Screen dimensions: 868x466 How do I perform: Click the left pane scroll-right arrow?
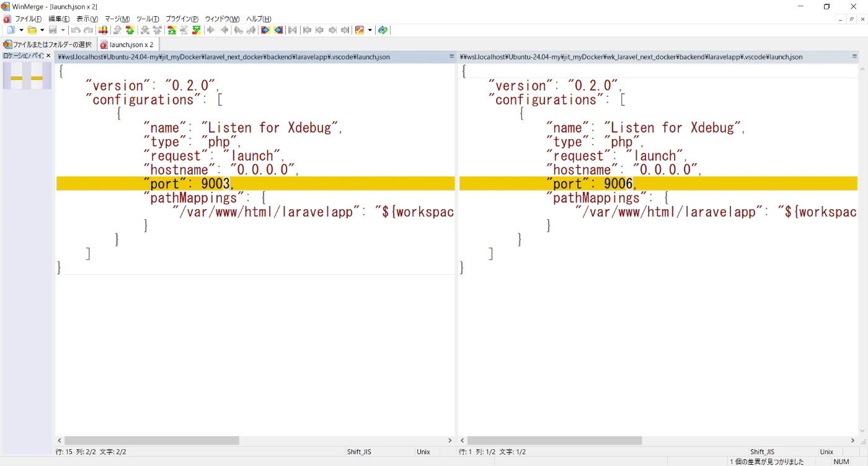[x=451, y=440]
